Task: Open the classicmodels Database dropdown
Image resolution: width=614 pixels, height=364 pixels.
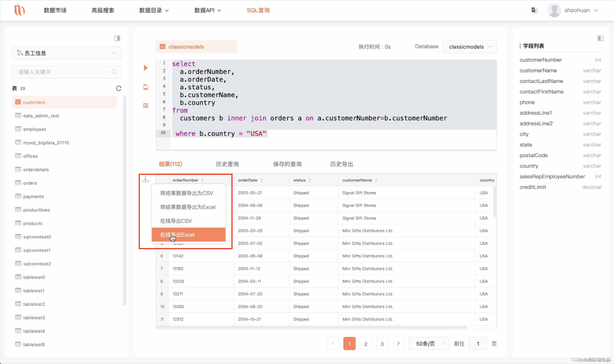Action: click(469, 47)
